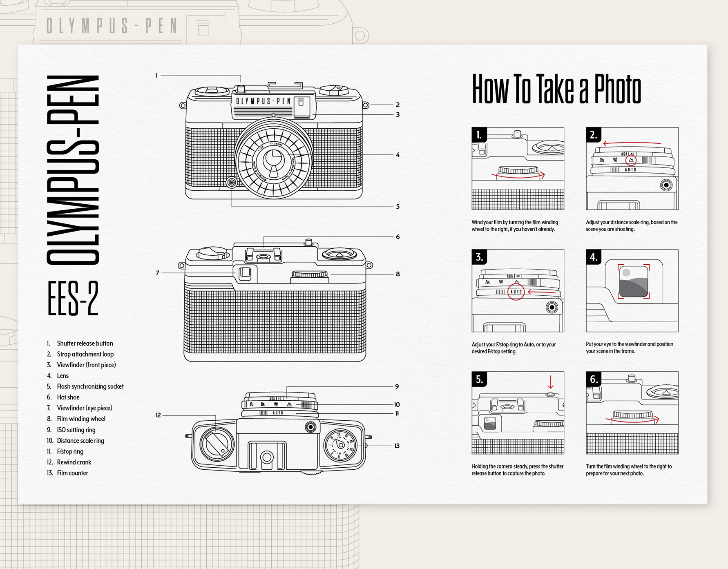Click the OLYMPUS-PEN nameplate on the front-view camera
Image resolution: width=728 pixels, height=569 pixels.
[x=264, y=101]
